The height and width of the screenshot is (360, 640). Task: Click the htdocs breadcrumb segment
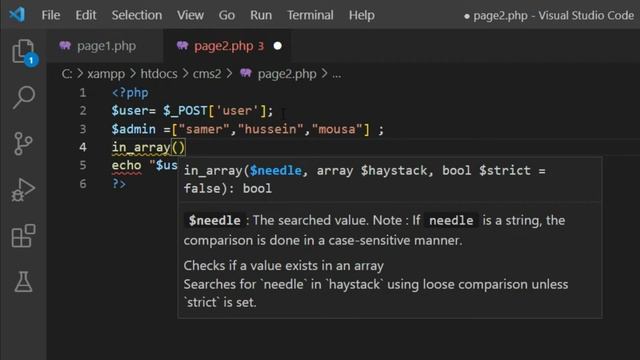(x=159, y=74)
